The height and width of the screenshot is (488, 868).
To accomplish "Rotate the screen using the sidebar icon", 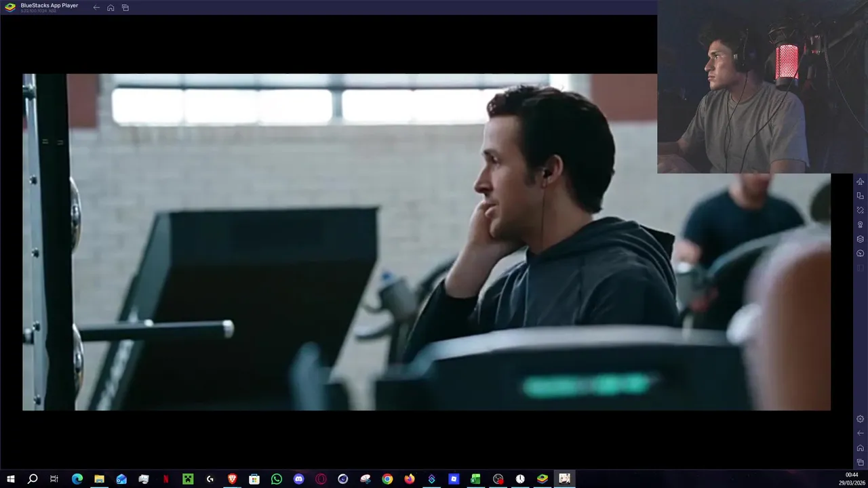I will 860,210.
